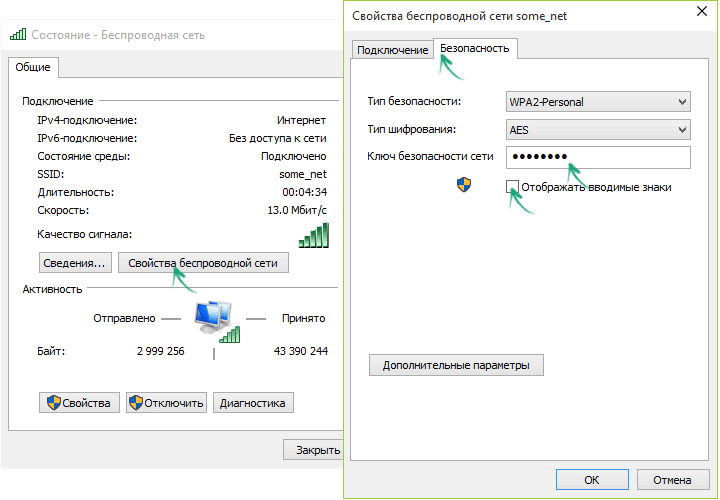Click the Свойства button with shield
Image resolution: width=720 pixels, height=500 pixels.
click(80, 403)
